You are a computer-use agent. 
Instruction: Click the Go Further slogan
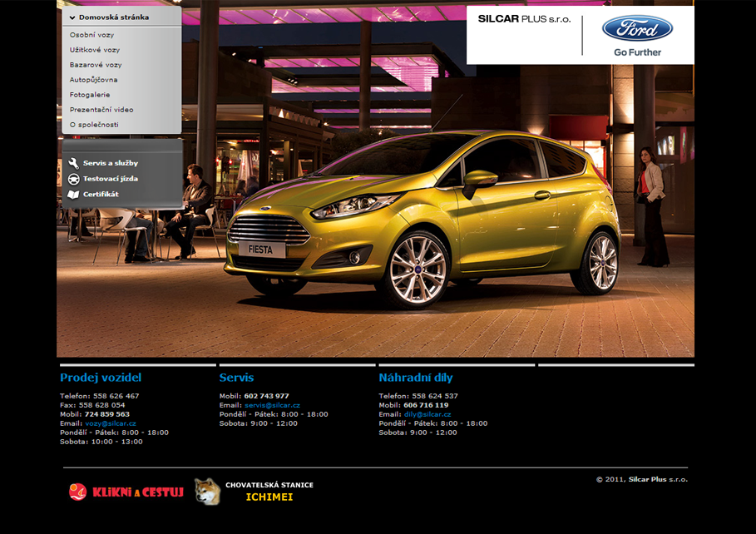(637, 52)
